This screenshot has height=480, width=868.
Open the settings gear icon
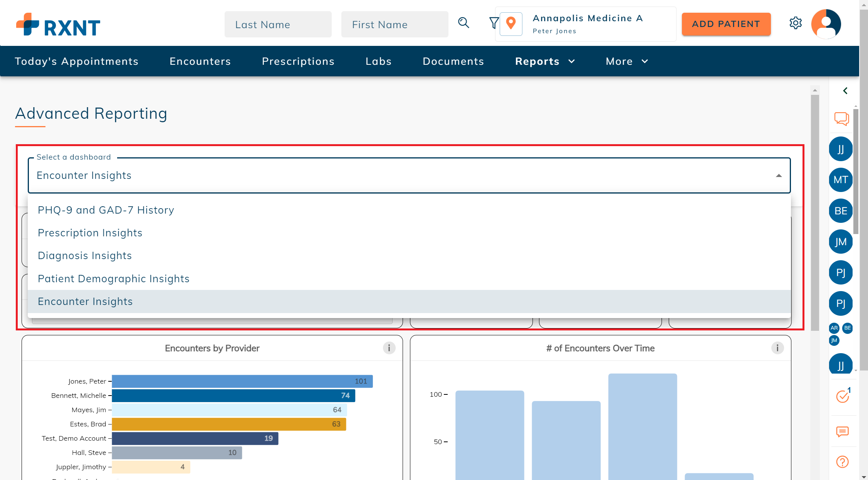pyautogui.click(x=796, y=23)
